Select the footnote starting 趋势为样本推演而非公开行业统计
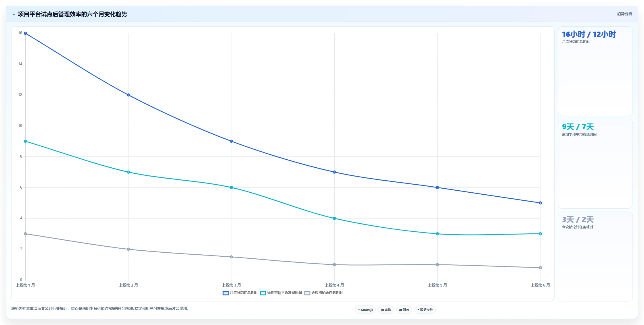This screenshot has height=325, width=644. pyautogui.click(x=100, y=308)
